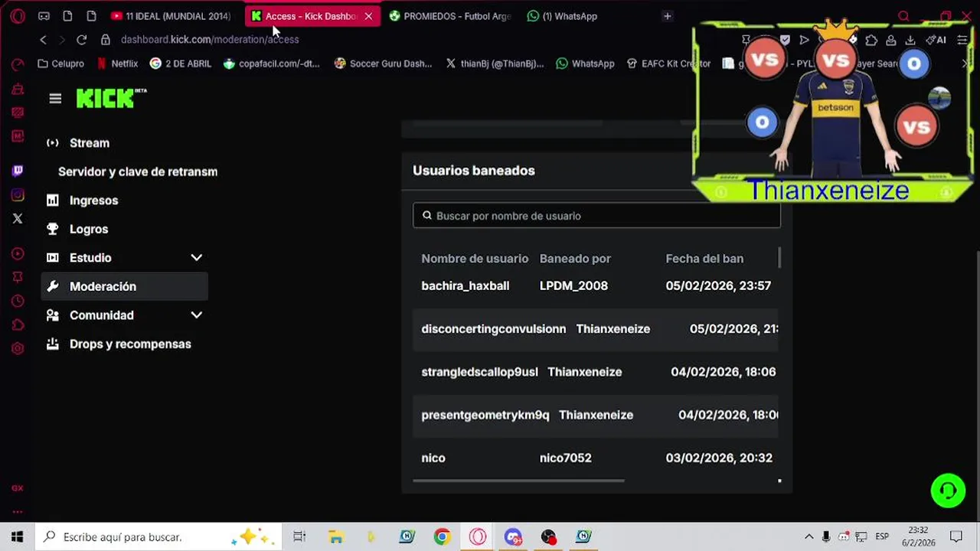Click the Fecha del ban column header
This screenshot has height=551, width=980.
[x=704, y=259]
